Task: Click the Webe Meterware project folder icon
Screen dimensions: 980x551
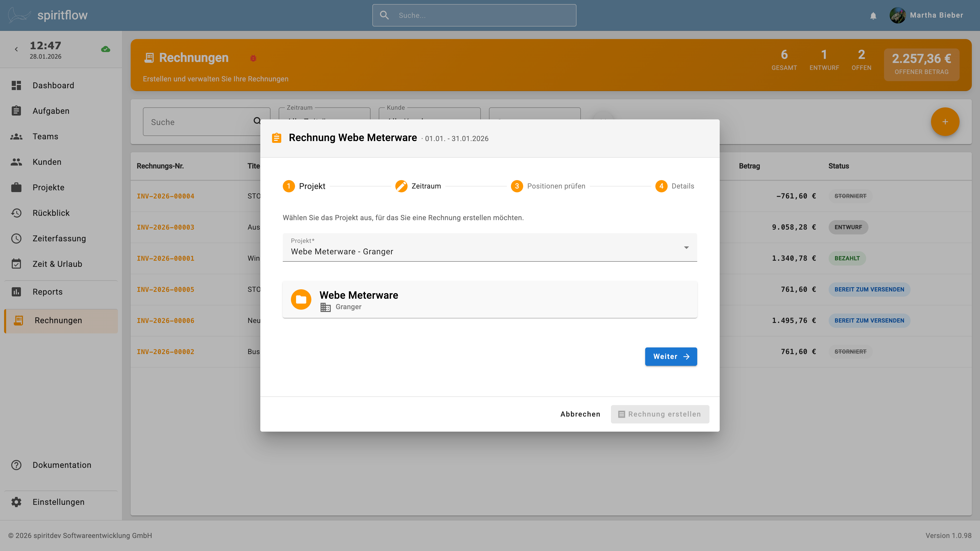Action: point(301,300)
